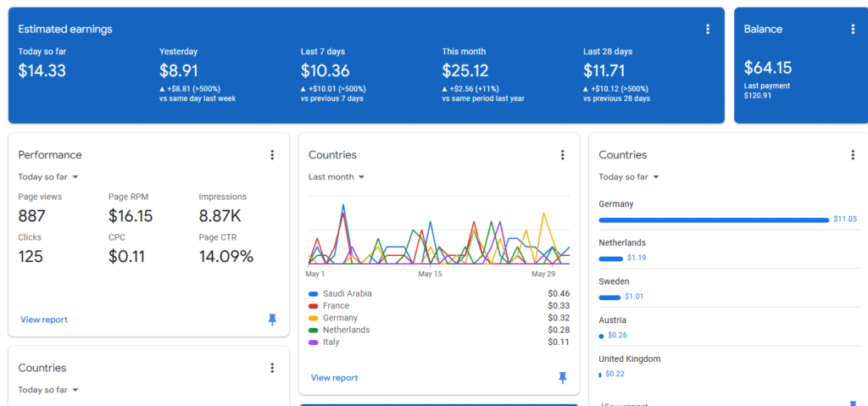Click the United Kingdom earnings marker at $0.22

[x=600, y=375]
